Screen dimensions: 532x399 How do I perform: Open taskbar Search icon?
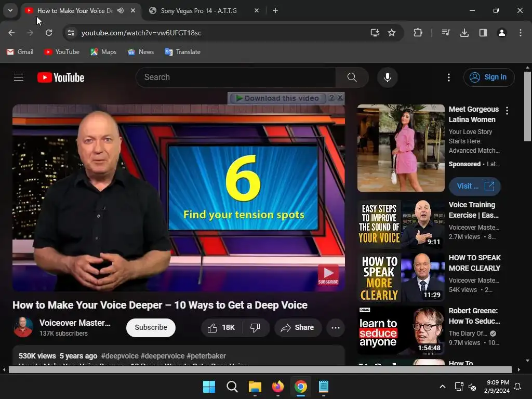tap(232, 387)
